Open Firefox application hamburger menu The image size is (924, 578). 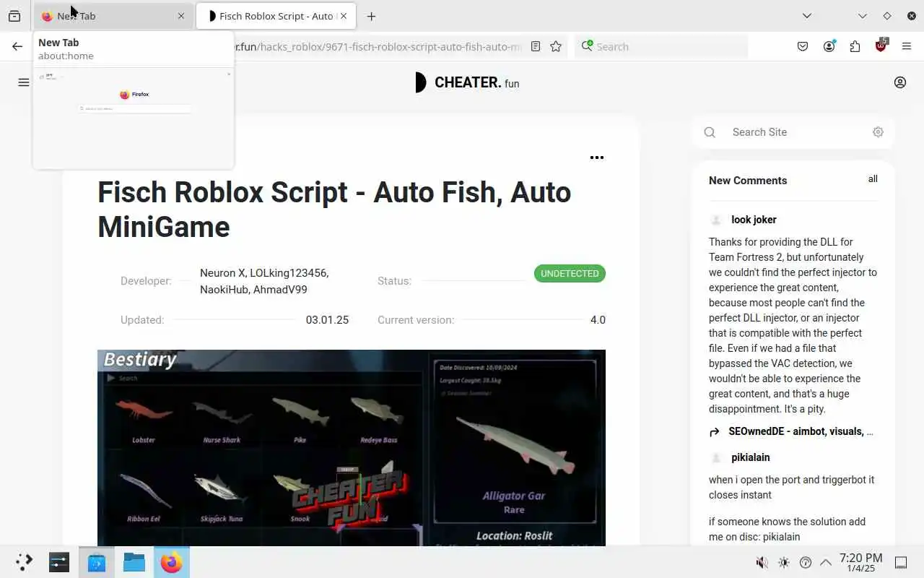[x=907, y=46]
